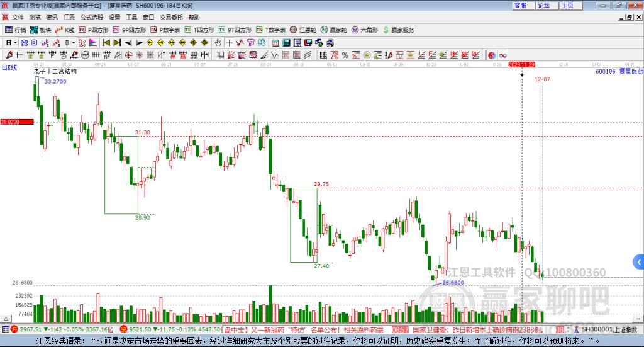The height and width of the screenshot is (347, 644).
Task: Open the 设置 menu
Action: (114, 17)
